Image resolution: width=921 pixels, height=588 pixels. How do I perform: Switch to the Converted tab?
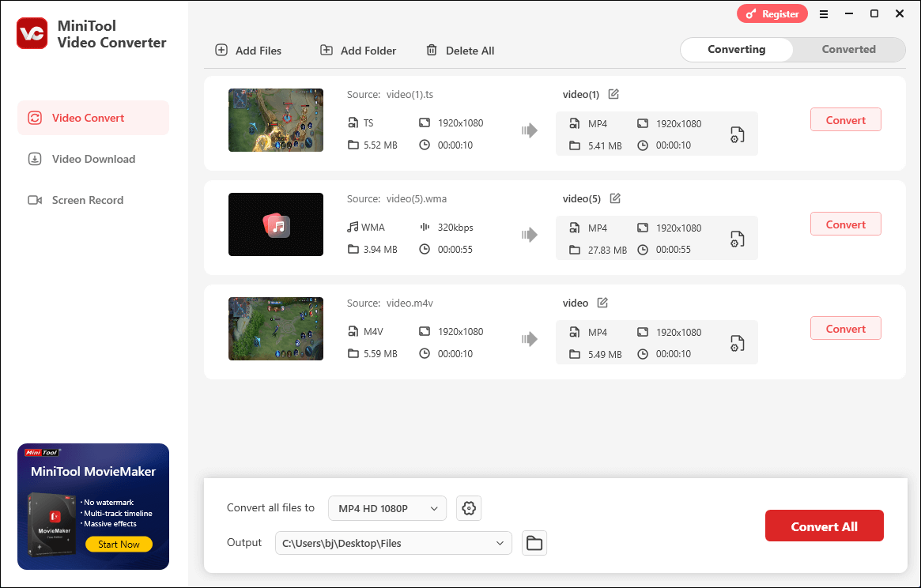[x=849, y=49]
